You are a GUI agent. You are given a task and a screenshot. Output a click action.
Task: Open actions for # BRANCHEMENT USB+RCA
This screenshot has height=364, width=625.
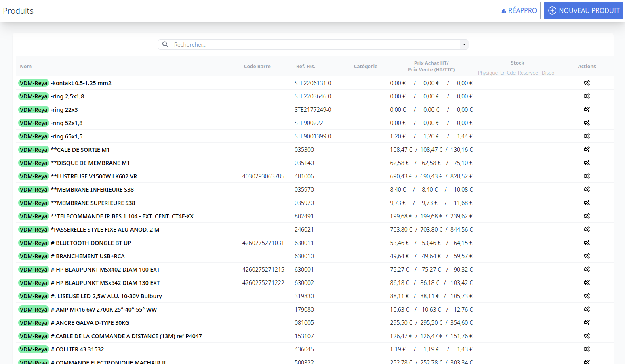[x=587, y=256]
